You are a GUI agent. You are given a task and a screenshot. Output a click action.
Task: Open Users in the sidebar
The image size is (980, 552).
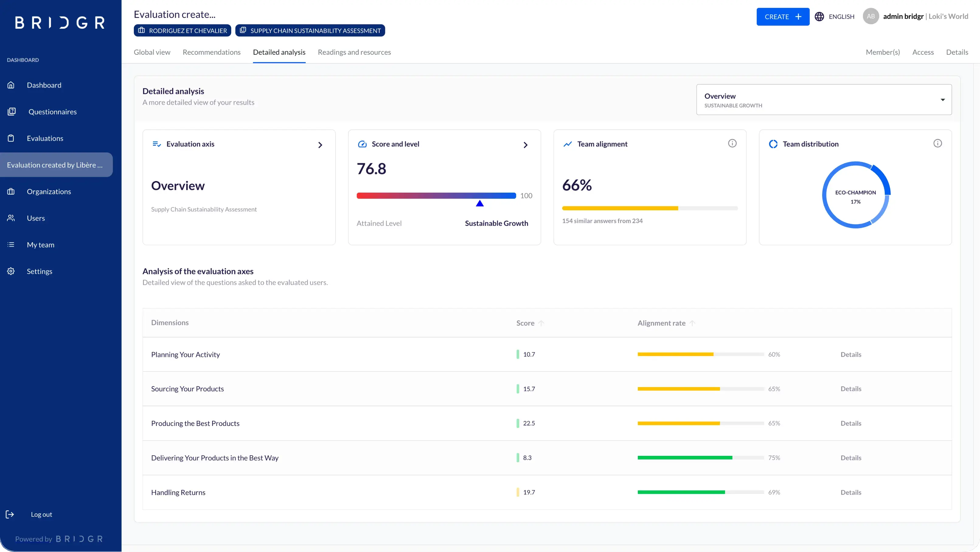[x=36, y=218]
